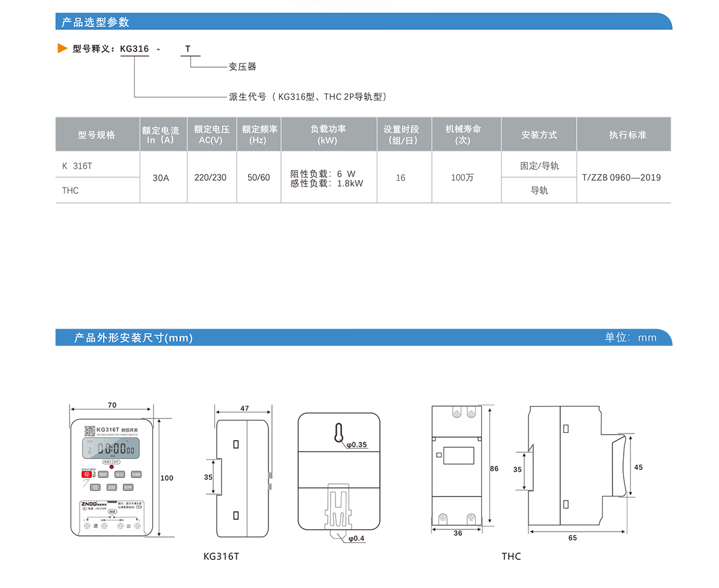Click the 产品选型参数 section header
719x588 pixels.
click(x=95, y=22)
